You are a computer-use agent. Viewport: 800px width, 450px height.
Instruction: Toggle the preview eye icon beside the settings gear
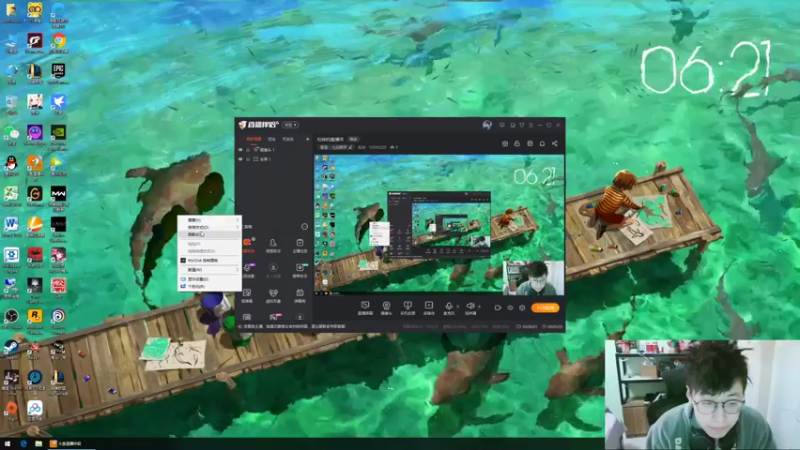[x=510, y=308]
